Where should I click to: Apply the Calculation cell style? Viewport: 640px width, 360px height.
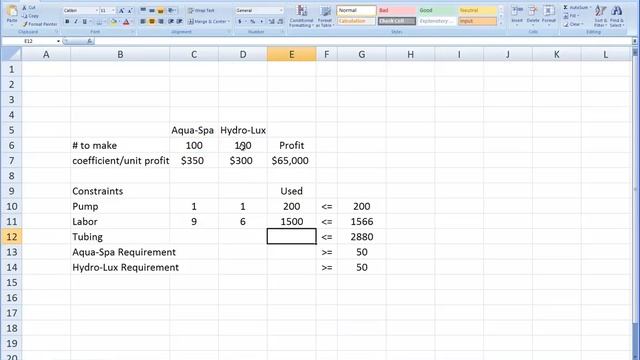pyautogui.click(x=356, y=21)
